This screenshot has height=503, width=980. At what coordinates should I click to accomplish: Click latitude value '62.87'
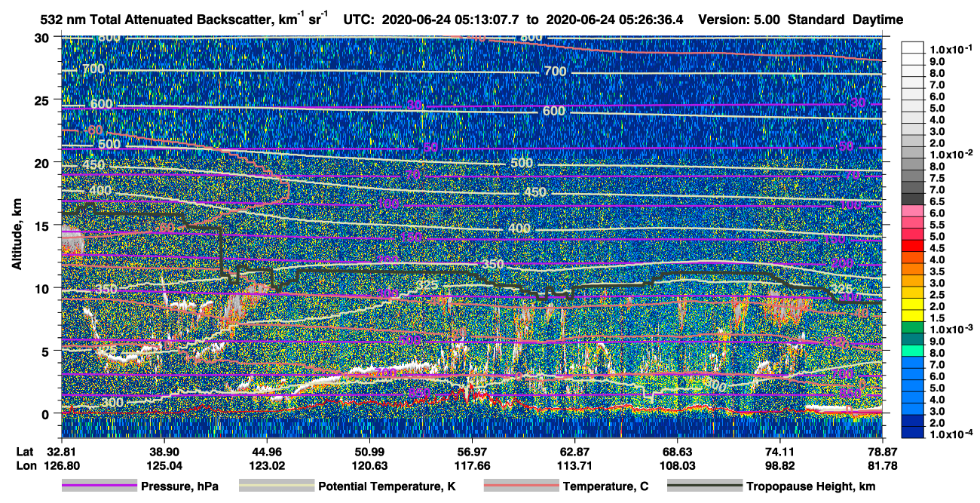point(575,452)
